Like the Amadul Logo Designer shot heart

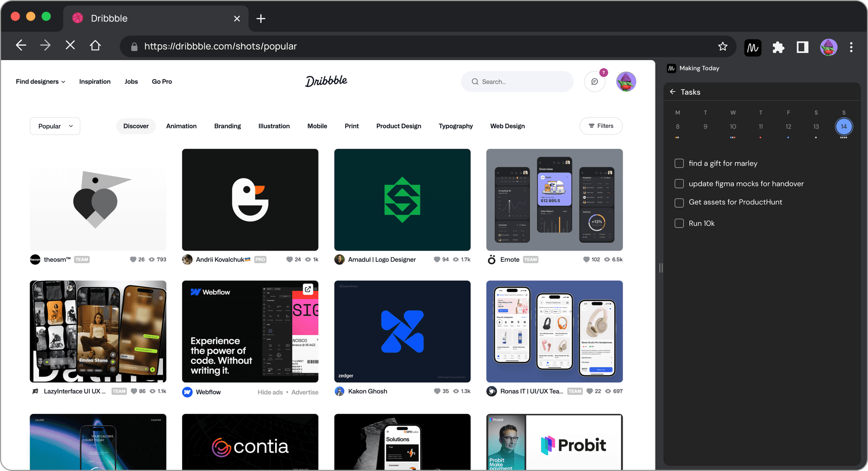[x=437, y=260]
